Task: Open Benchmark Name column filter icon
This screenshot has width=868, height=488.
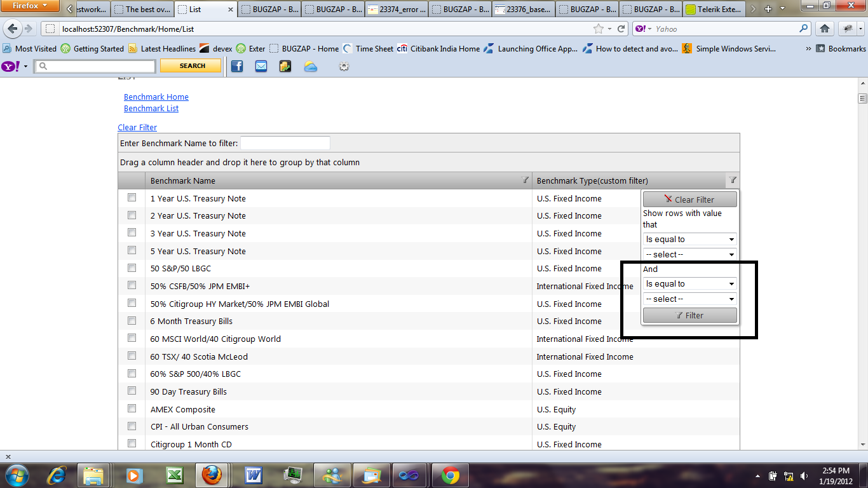Action: 525,180
